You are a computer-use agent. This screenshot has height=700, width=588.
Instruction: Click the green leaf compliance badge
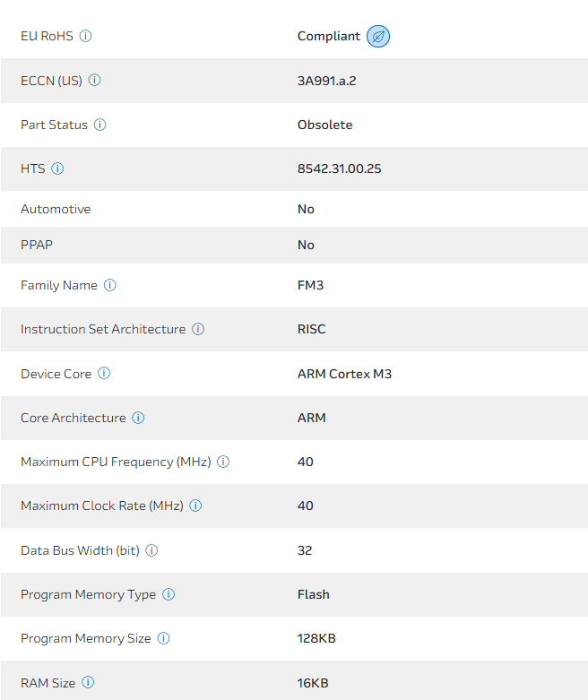click(x=378, y=37)
